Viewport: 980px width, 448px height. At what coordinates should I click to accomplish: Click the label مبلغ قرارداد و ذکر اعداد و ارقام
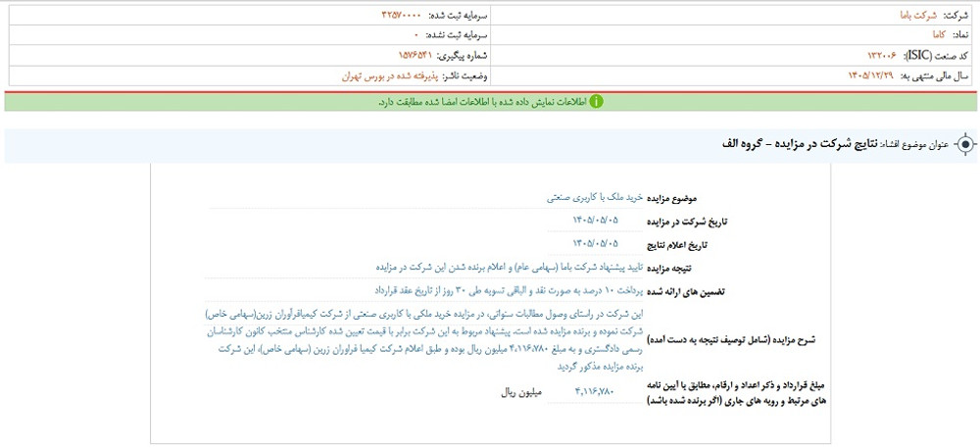[738, 392]
